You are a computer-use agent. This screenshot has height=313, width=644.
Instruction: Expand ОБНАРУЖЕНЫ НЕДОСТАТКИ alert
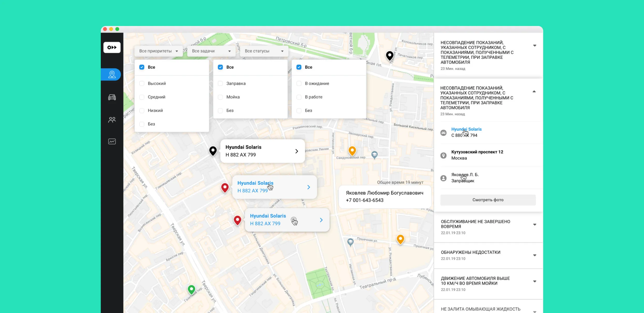click(534, 255)
